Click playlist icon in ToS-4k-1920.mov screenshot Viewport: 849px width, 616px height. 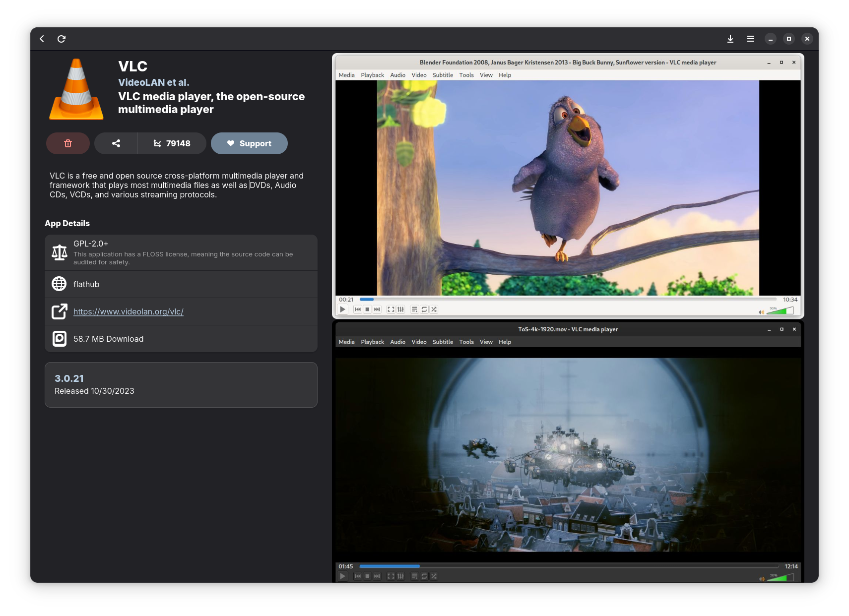[x=415, y=576]
